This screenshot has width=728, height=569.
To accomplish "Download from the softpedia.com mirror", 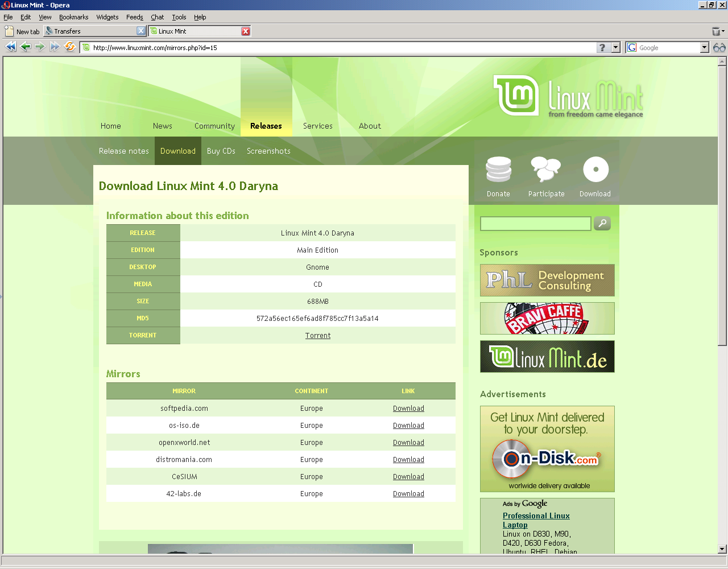I will tap(408, 409).
